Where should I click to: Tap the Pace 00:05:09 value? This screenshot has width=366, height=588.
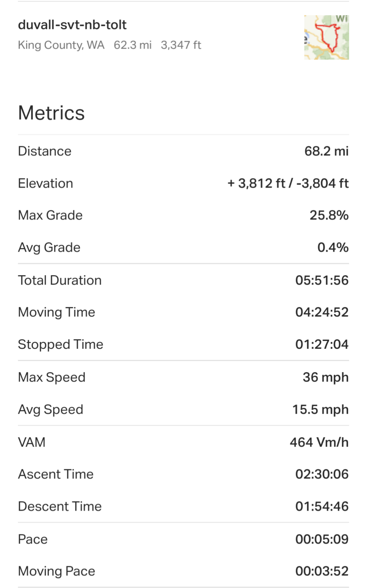[322, 539]
